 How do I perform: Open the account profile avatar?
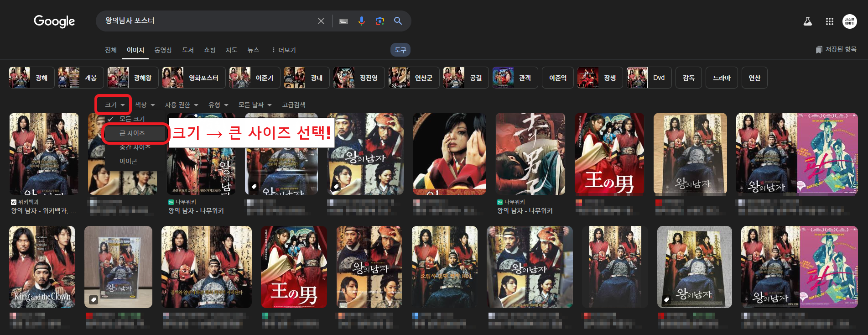pyautogui.click(x=850, y=21)
